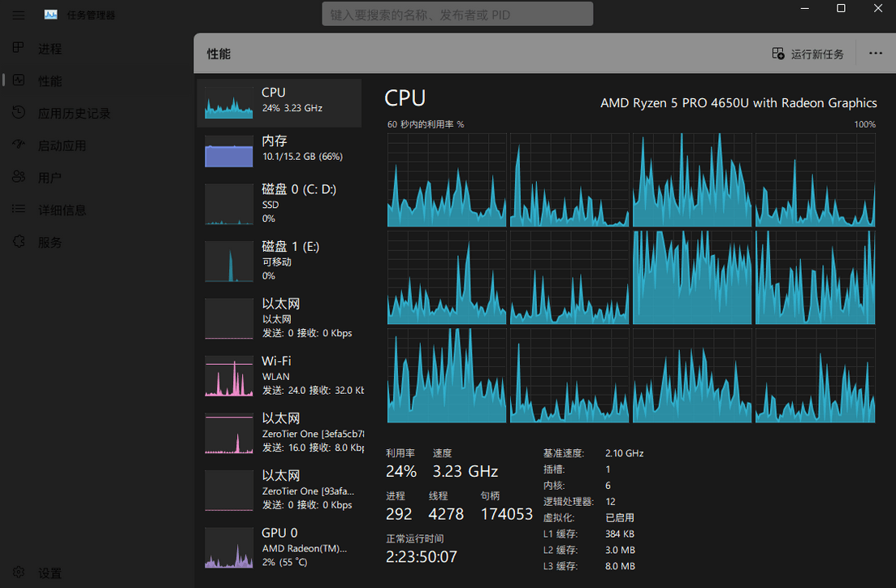Viewport: 896px width, 588px height.
Task: Open the Services puzzle icon
Action: point(19,242)
